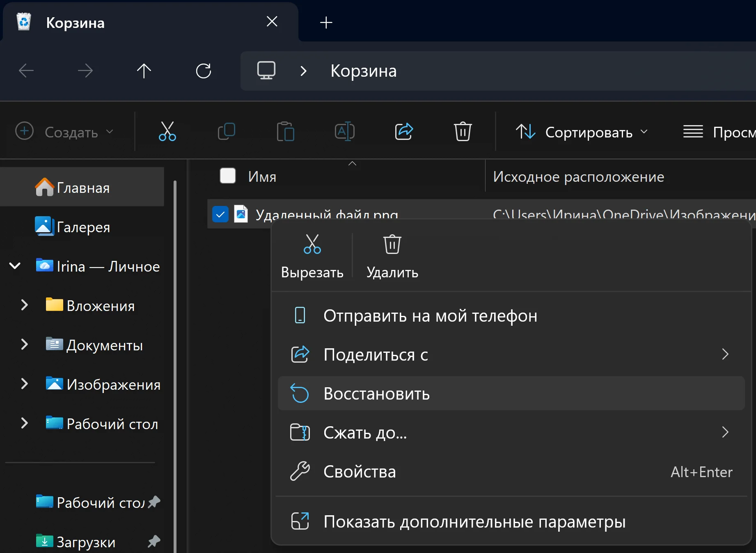Open a new tab with plus icon

326,23
